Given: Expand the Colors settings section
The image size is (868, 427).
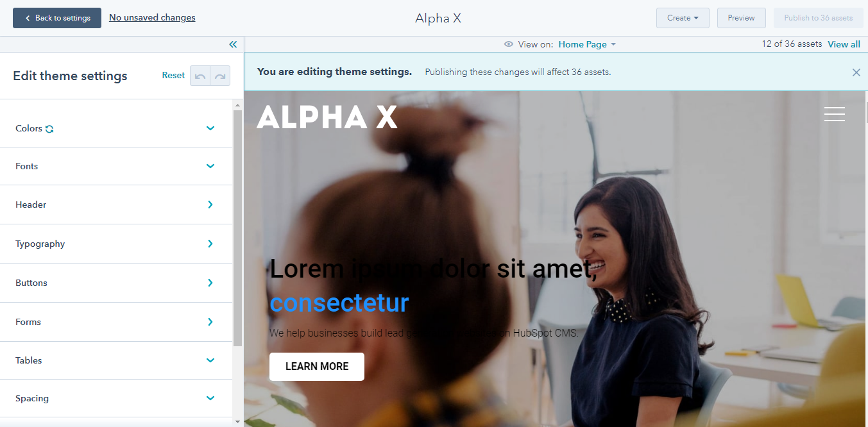Looking at the screenshot, I should 116,128.
